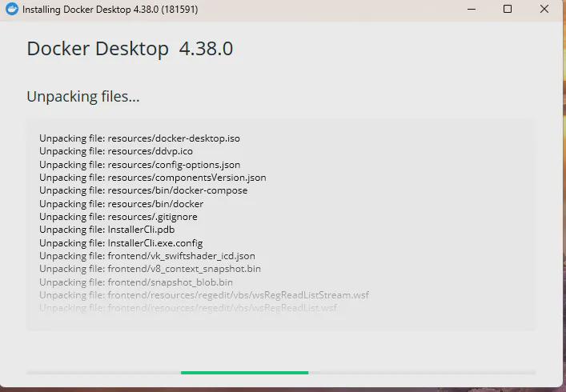
Task: Click the 'Docker Desktop 4.38.0' heading
Action: tap(130, 49)
